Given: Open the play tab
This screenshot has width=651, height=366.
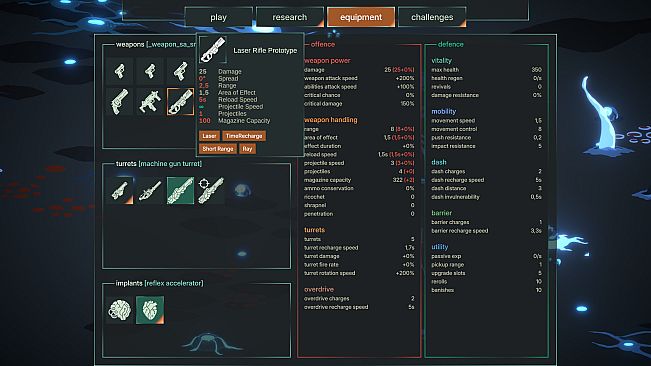Looking at the screenshot, I should [x=218, y=17].
